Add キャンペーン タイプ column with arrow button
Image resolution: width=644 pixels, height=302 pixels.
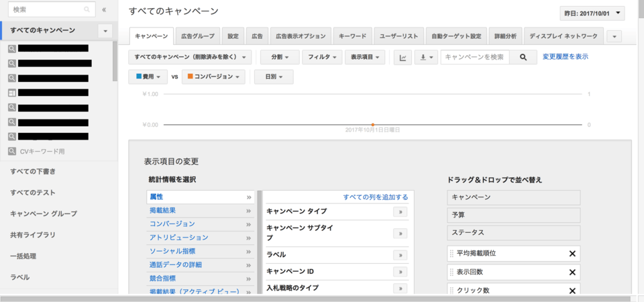point(400,211)
